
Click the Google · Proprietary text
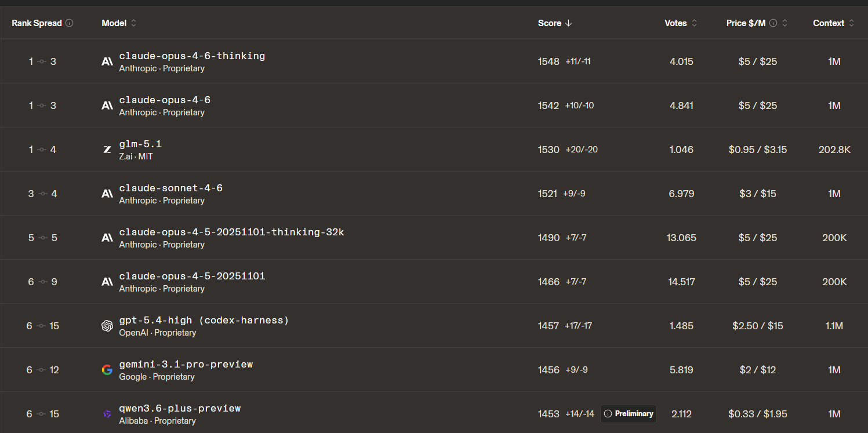pyautogui.click(x=157, y=377)
